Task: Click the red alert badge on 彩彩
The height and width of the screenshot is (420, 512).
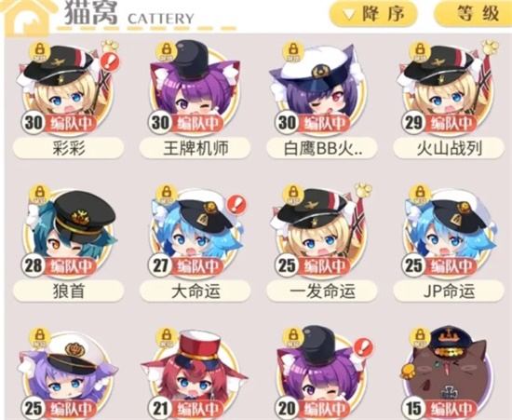Action: point(110,61)
